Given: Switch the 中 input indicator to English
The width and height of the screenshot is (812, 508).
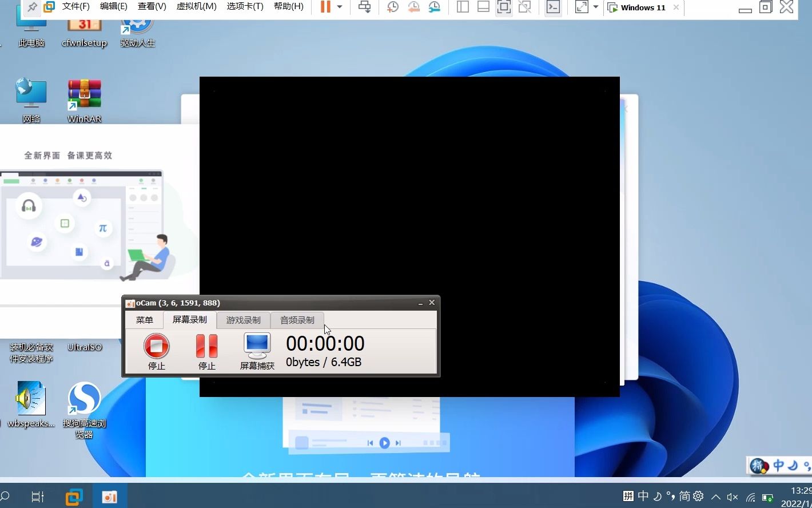Looking at the screenshot, I should (x=643, y=495).
